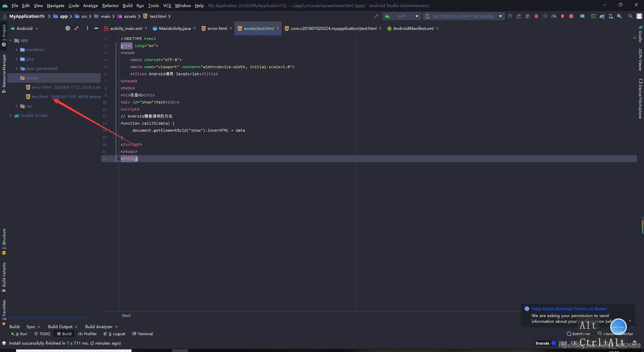644x352 pixels.
Task: Select error.html in the project tree
Action: click(42, 87)
